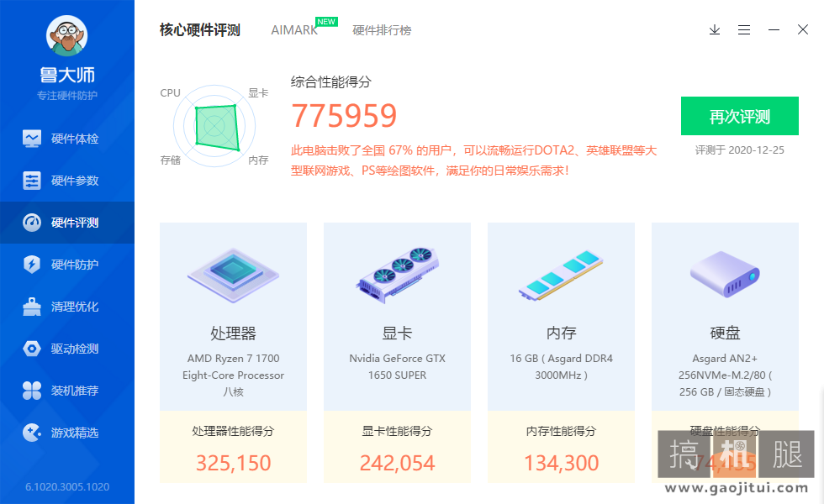This screenshot has height=504, width=824.
Task: Click the version number 6.1020.3005.1020
Action: pos(67,487)
